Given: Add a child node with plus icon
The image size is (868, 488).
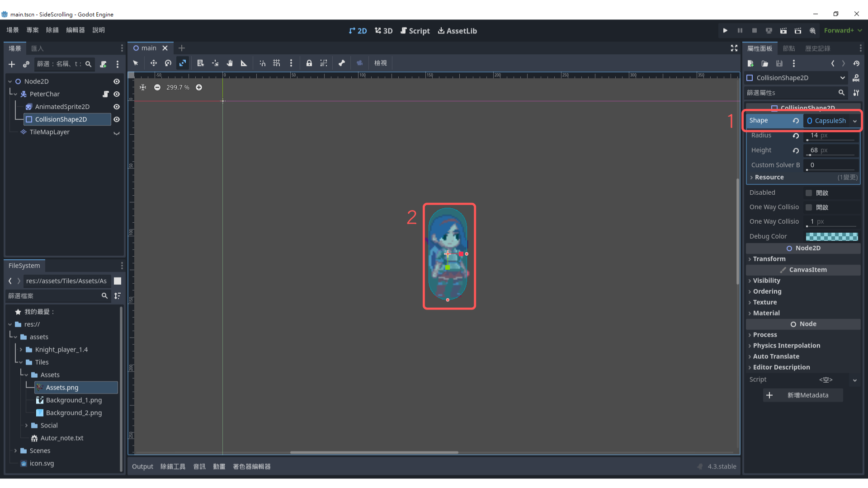Looking at the screenshot, I should pyautogui.click(x=12, y=64).
